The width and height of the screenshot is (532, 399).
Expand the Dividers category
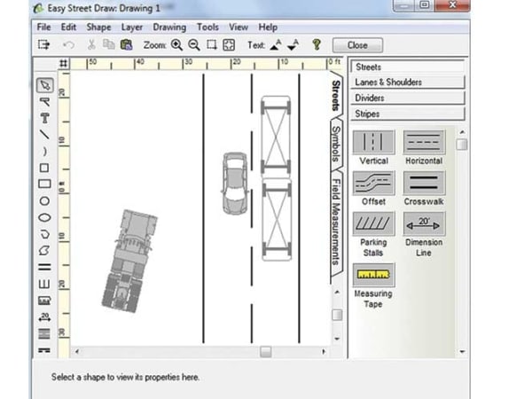(407, 98)
